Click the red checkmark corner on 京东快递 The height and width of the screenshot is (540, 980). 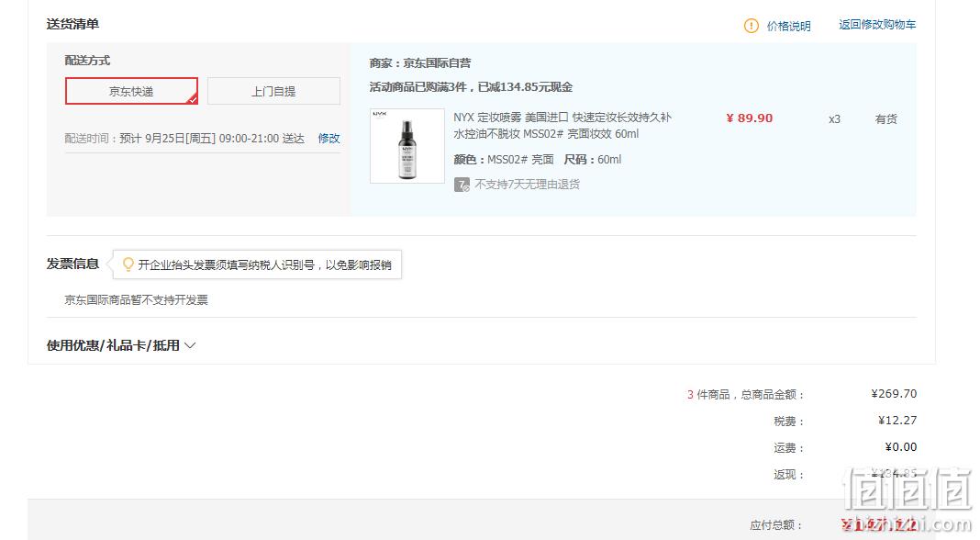point(193,99)
